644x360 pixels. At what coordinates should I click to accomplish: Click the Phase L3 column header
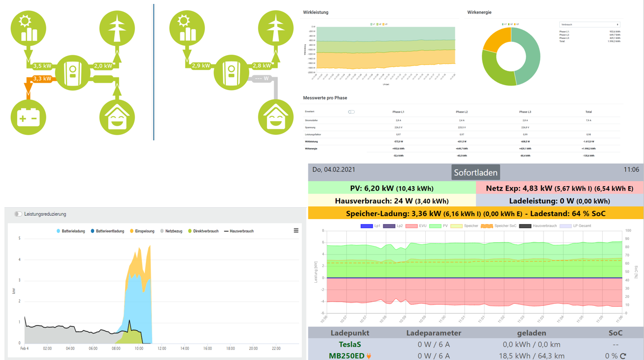coord(525,112)
